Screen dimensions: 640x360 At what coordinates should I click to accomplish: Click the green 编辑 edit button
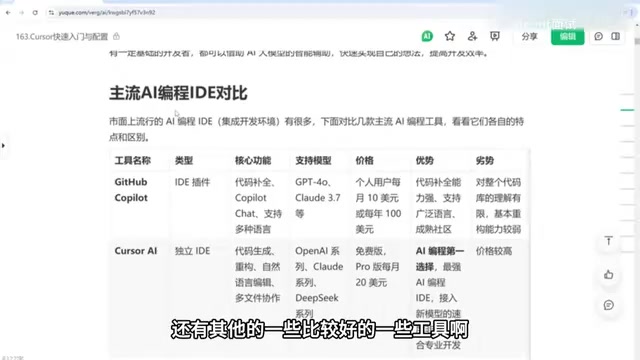[567, 36]
